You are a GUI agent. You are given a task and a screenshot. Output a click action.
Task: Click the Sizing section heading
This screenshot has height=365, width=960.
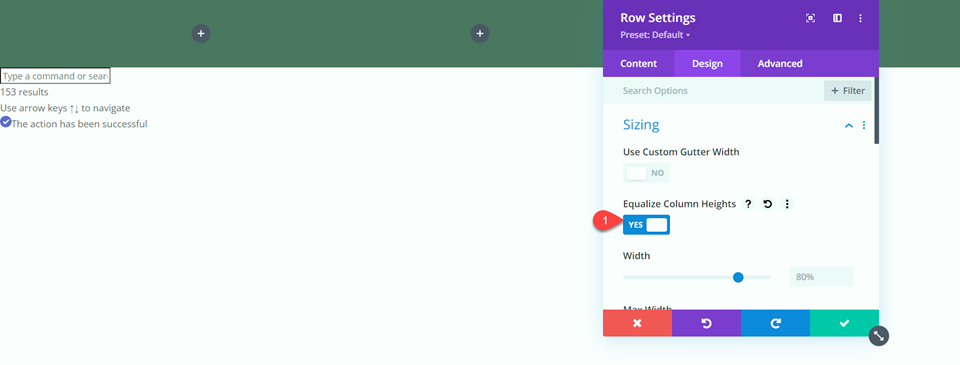[x=641, y=125]
